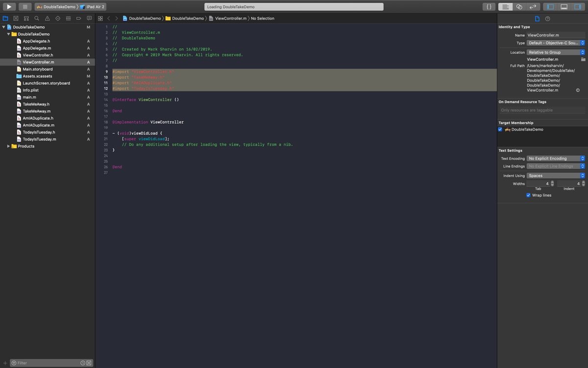Select AppDelegate.m in the navigator

37,48
